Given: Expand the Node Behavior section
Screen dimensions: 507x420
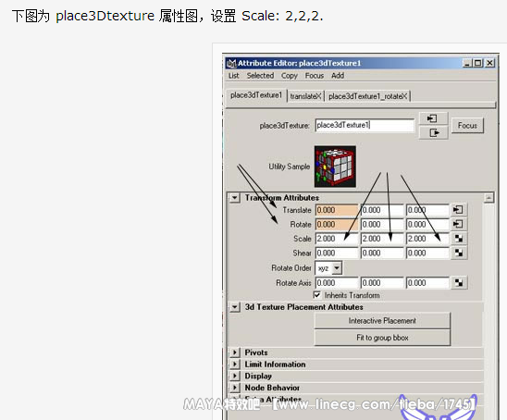Looking at the screenshot, I should (235, 388).
